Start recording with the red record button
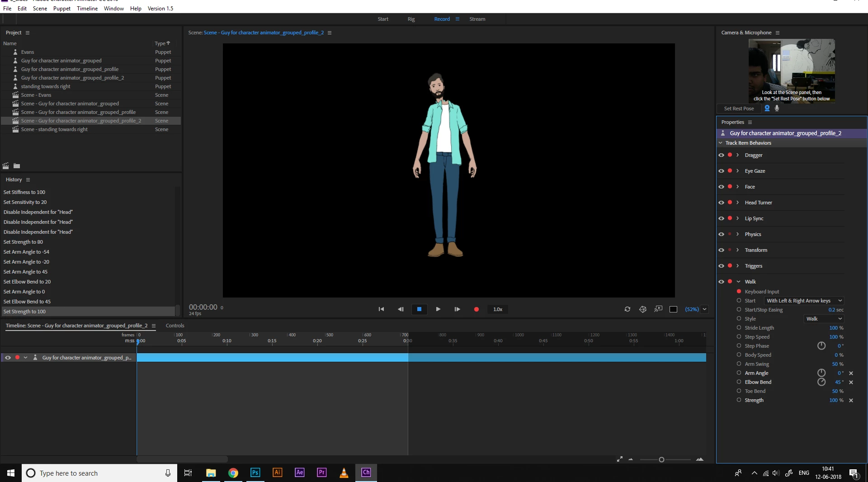 pyautogui.click(x=476, y=309)
